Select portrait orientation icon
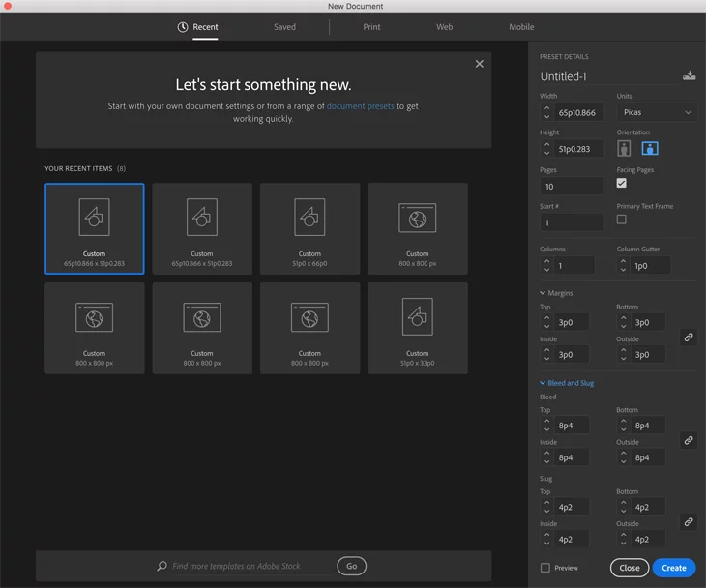 [x=624, y=148]
